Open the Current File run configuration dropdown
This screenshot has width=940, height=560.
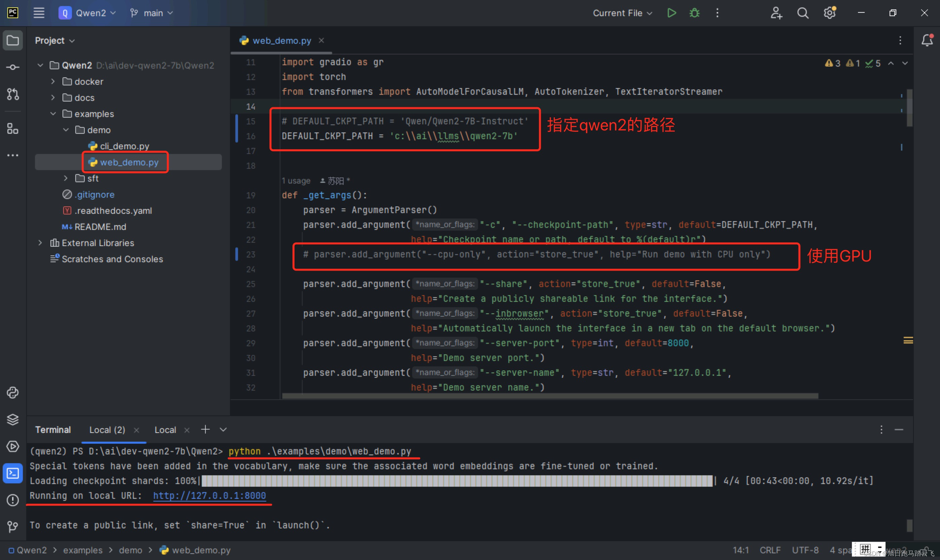pos(622,13)
